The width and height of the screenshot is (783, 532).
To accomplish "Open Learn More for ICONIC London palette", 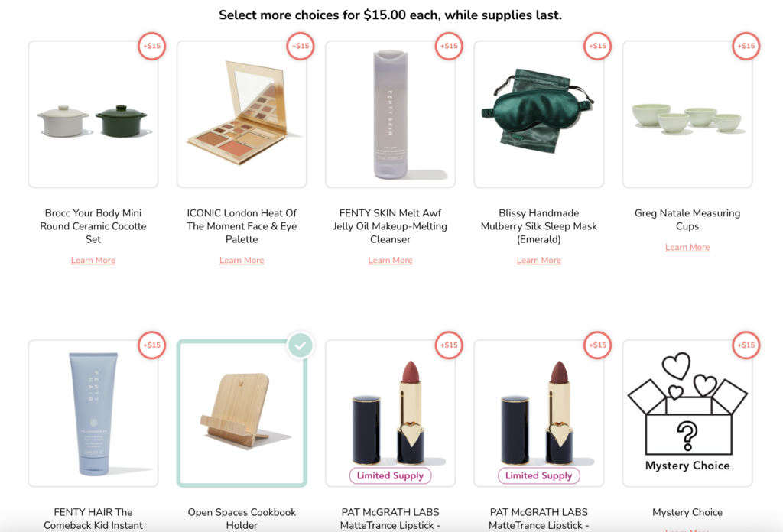I will point(242,261).
